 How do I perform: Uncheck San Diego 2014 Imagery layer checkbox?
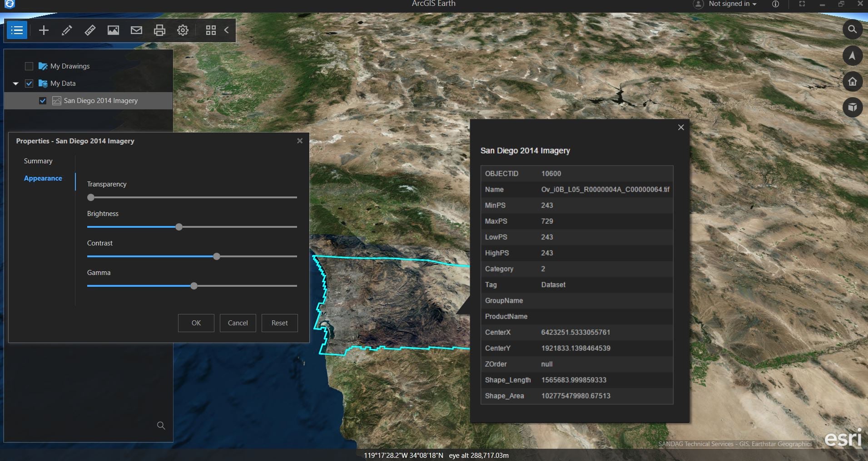point(43,101)
